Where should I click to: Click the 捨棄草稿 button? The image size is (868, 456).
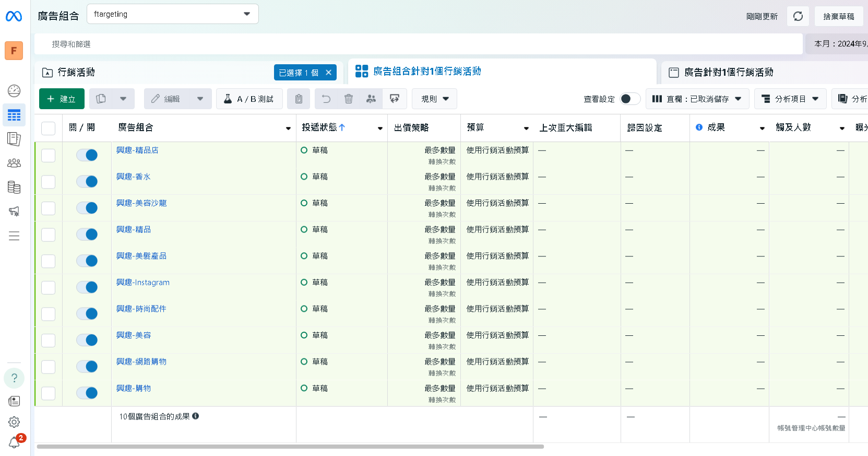click(838, 16)
